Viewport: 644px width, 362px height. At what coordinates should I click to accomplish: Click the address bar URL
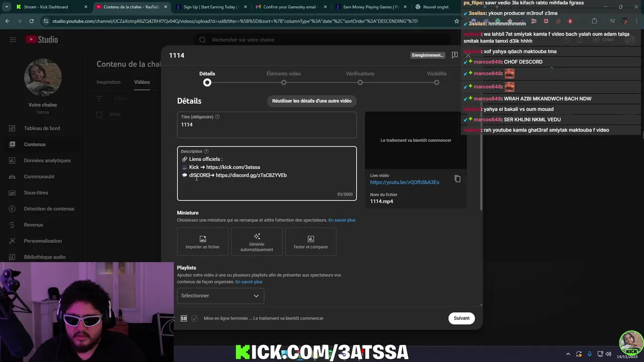tap(235, 21)
